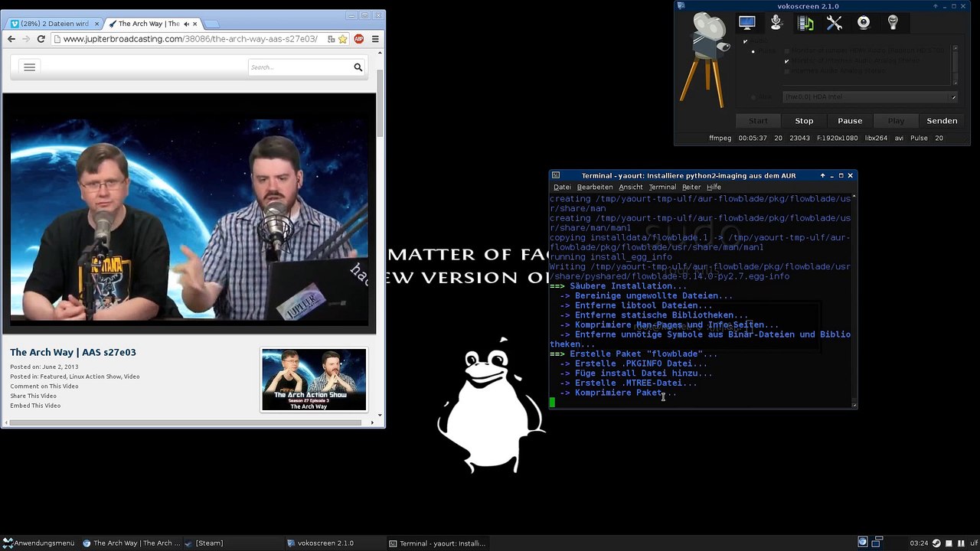Click the playing video in the browser
Image resolution: width=980 pixels, height=551 pixels.
(x=189, y=214)
